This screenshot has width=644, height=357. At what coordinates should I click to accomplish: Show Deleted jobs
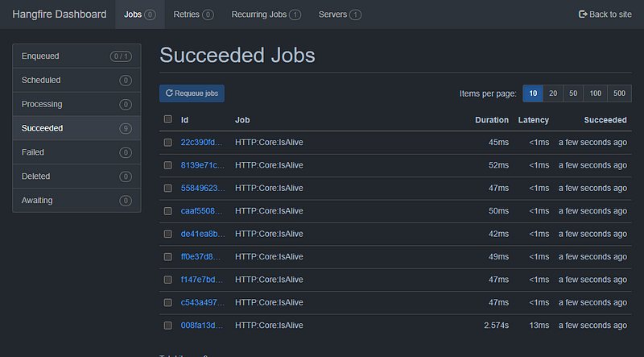pos(76,176)
